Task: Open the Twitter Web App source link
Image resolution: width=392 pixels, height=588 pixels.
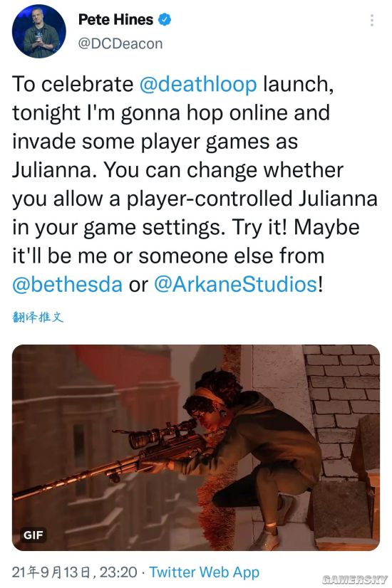Action: click(205, 572)
